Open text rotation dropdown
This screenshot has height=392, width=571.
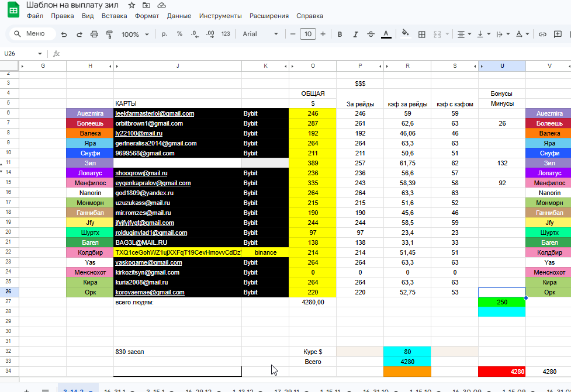pos(522,34)
